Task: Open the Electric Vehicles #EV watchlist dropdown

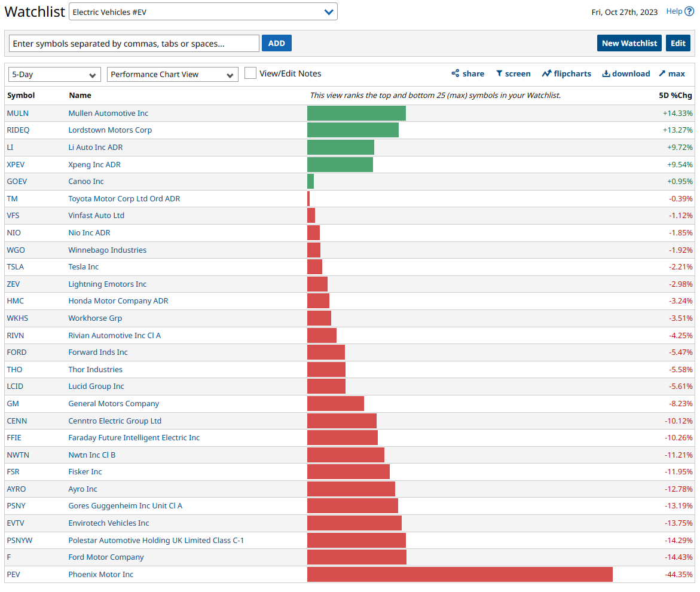Action: coord(203,11)
